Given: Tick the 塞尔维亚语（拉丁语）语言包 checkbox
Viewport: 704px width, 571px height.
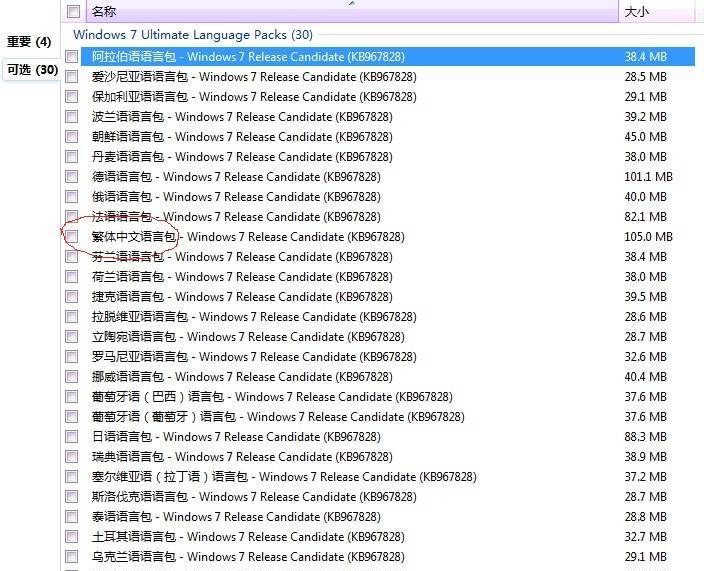Looking at the screenshot, I should click(x=71, y=476).
